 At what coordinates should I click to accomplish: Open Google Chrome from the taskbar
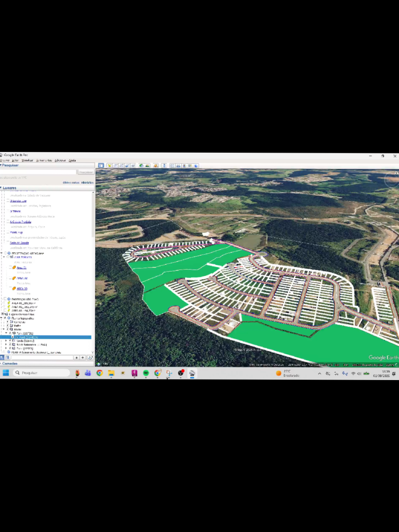(100, 373)
